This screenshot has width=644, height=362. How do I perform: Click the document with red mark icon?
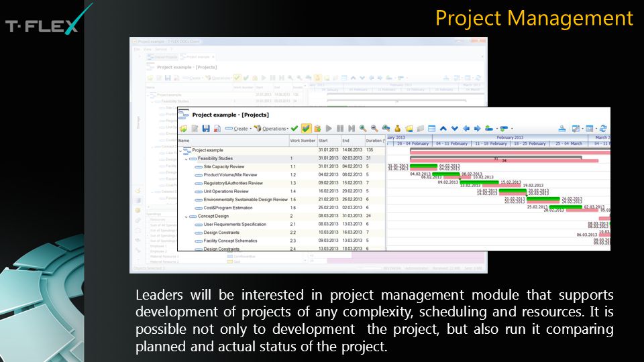217,129
